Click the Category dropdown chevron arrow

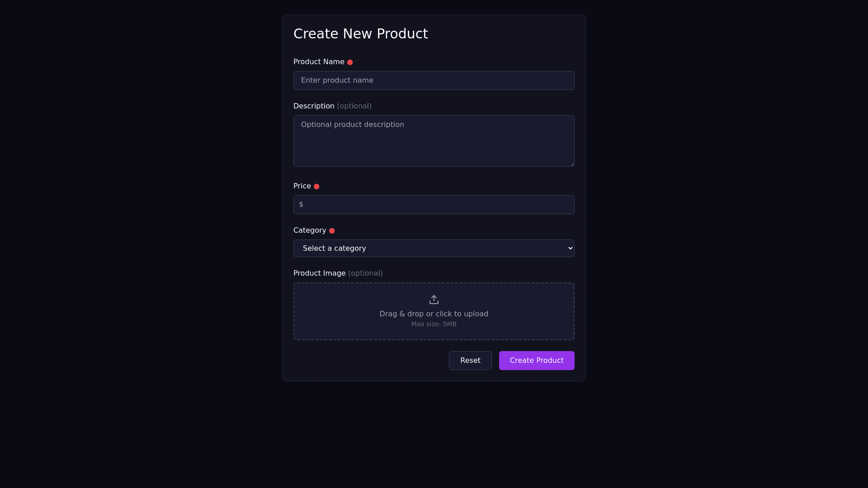tap(570, 249)
